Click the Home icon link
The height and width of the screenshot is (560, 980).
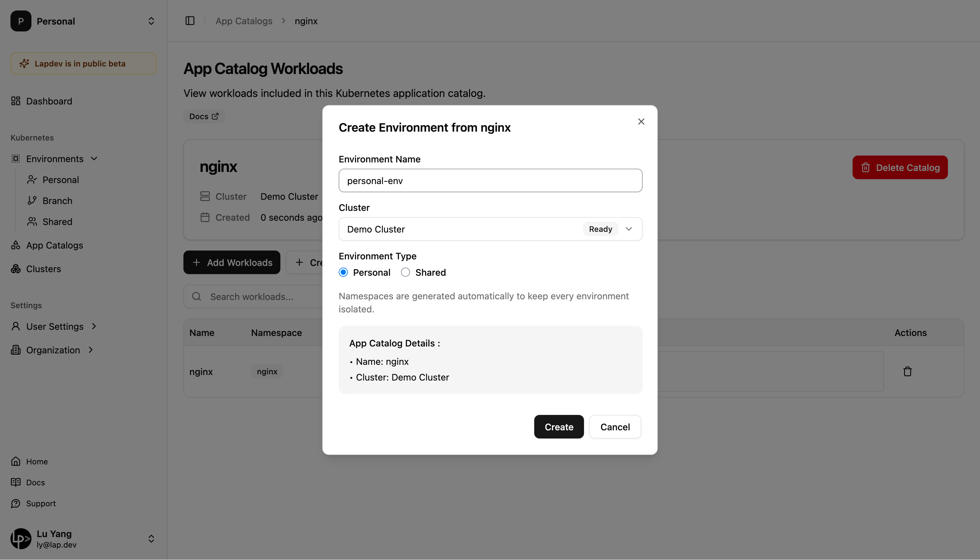(15, 461)
